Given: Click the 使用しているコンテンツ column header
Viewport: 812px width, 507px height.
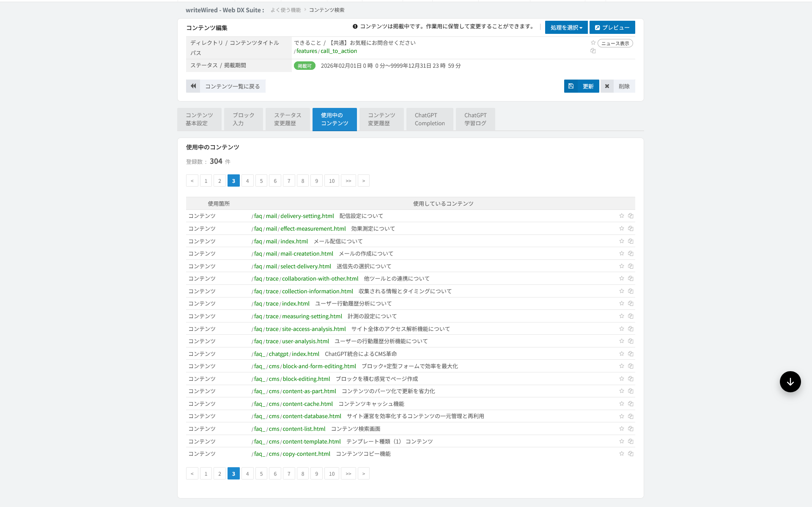Looking at the screenshot, I should point(443,204).
